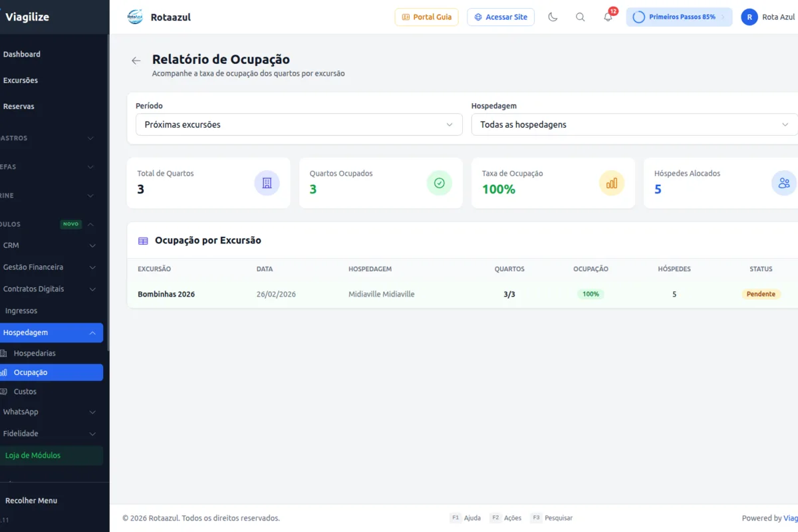Open Ingressos module
The width and height of the screenshot is (798, 532).
(x=21, y=311)
